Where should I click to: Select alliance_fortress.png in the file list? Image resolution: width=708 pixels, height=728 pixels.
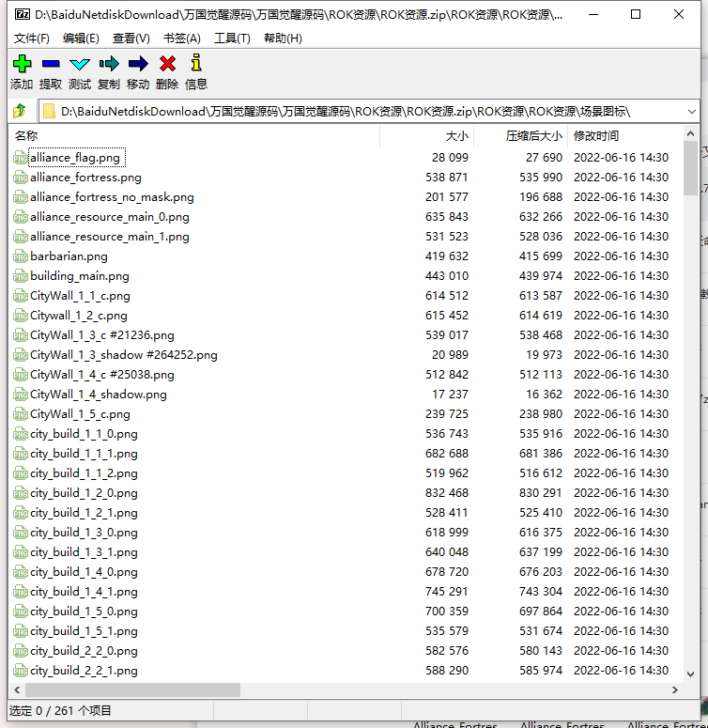(85, 178)
